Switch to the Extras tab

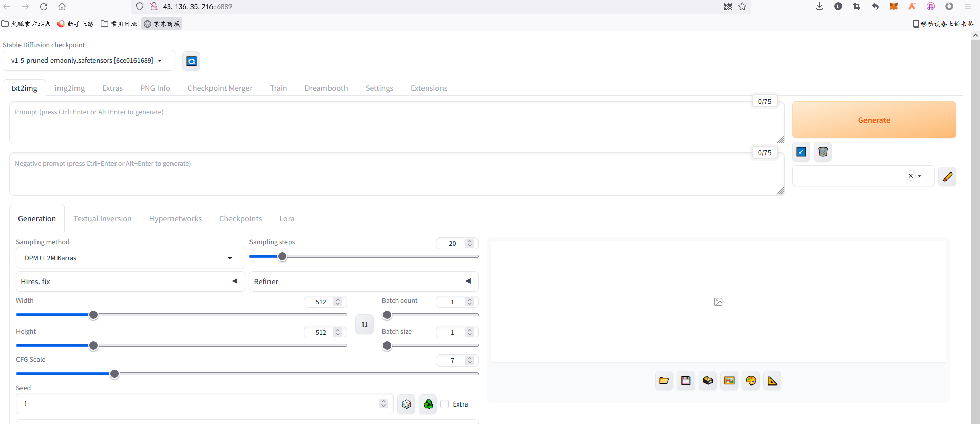(x=112, y=88)
